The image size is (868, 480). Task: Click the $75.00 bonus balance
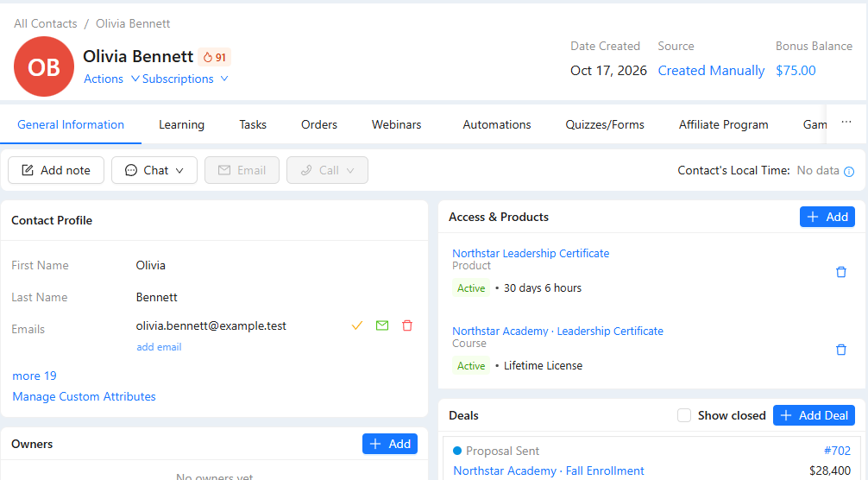[x=796, y=70]
